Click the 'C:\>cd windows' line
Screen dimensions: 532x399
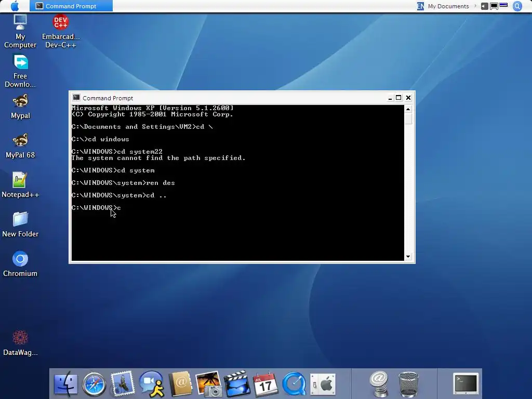[x=100, y=139]
